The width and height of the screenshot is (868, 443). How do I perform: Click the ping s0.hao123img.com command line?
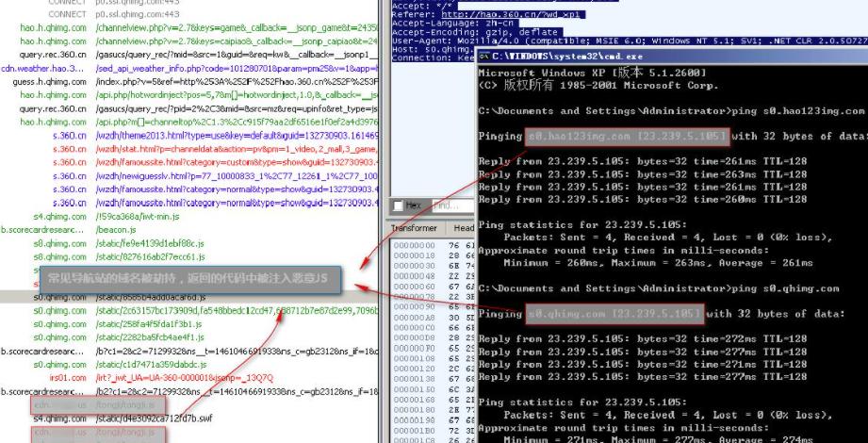(x=671, y=111)
